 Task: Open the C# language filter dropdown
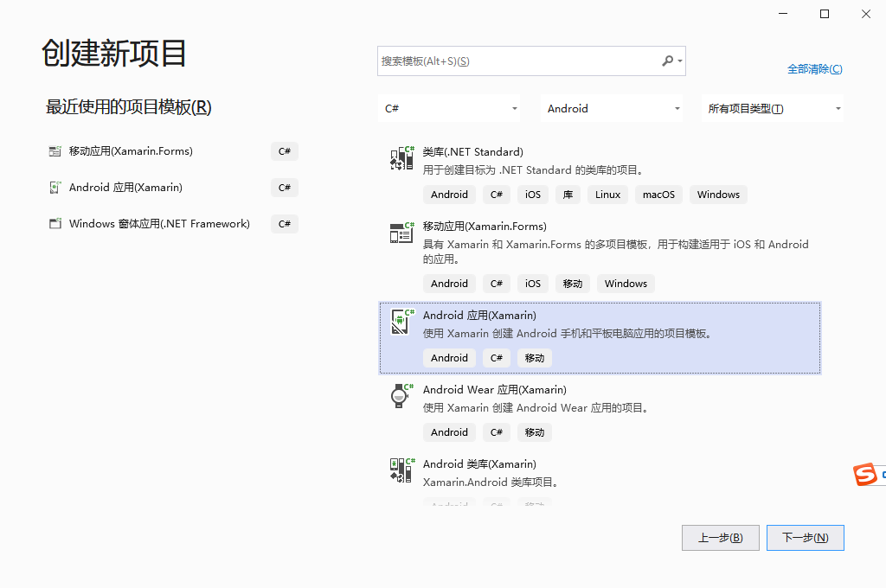[449, 108]
